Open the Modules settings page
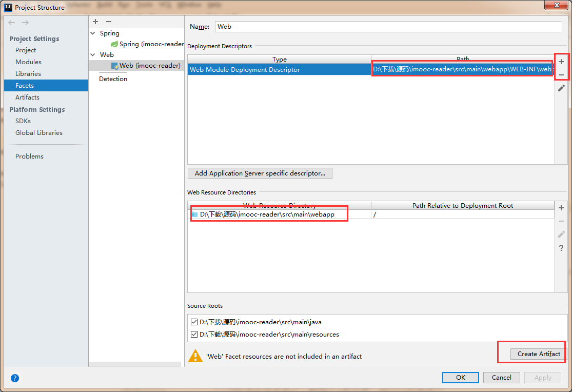The height and width of the screenshot is (392, 572). tap(28, 62)
